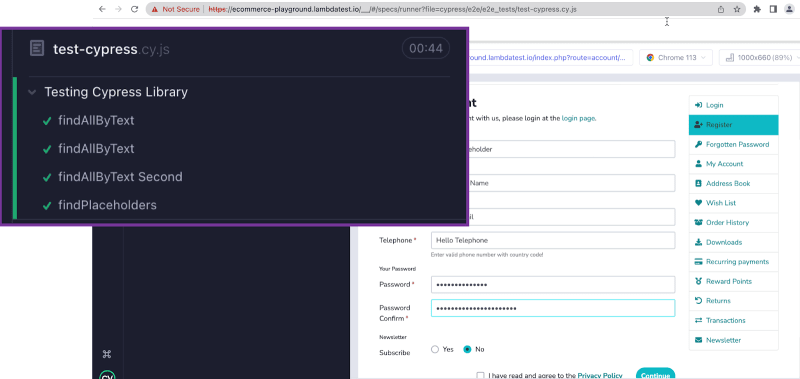This screenshot has height=379, width=800.
Task: Open the browser profile avatar icon
Action: (x=789, y=9)
